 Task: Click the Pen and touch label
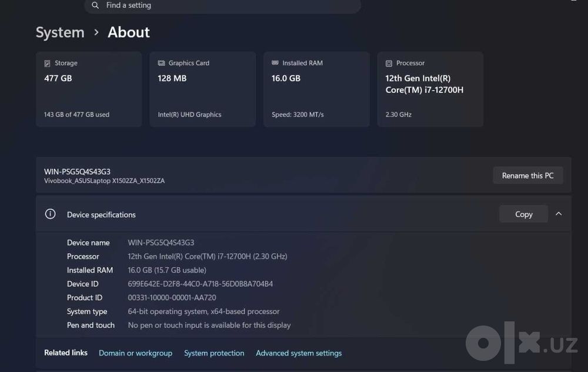(x=91, y=325)
